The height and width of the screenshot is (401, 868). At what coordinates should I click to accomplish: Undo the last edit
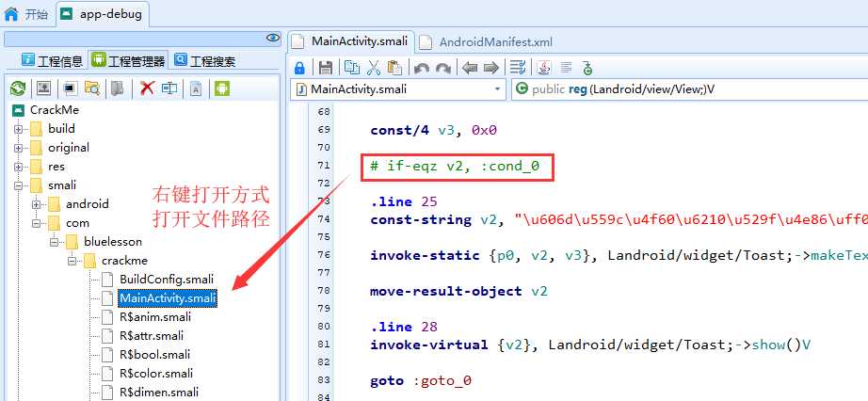coord(421,68)
